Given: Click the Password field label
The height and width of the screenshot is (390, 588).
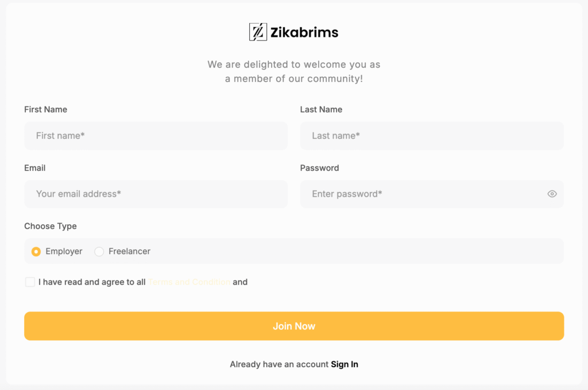Looking at the screenshot, I should 319,168.
